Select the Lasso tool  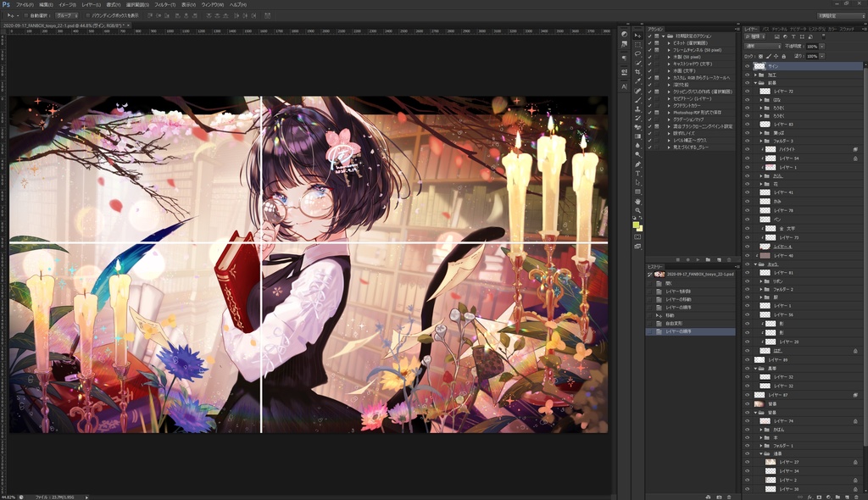click(637, 53)
